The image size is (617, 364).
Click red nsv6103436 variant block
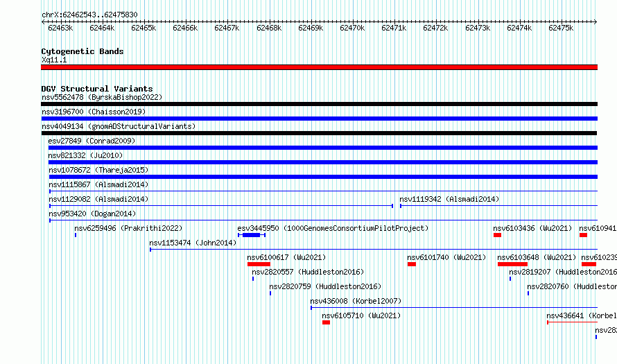497,235
